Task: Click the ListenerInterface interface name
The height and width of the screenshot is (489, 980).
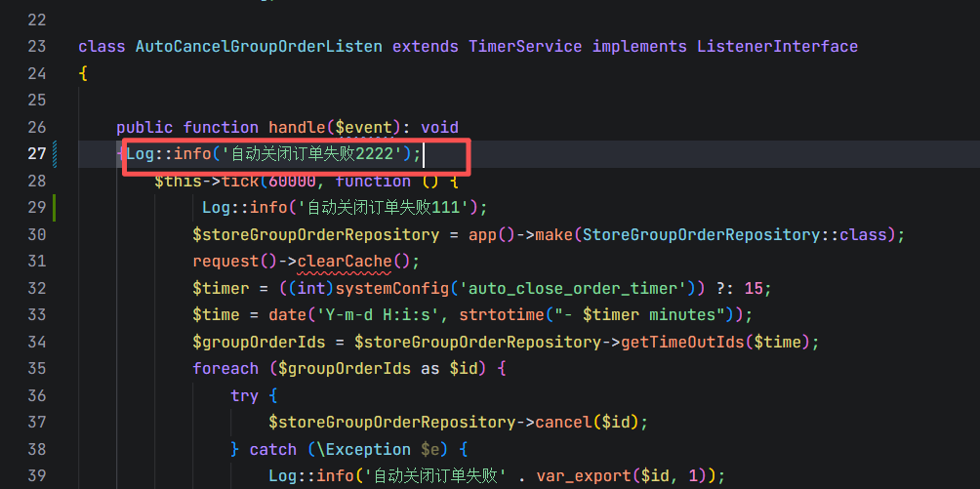Action: point(777,46)
